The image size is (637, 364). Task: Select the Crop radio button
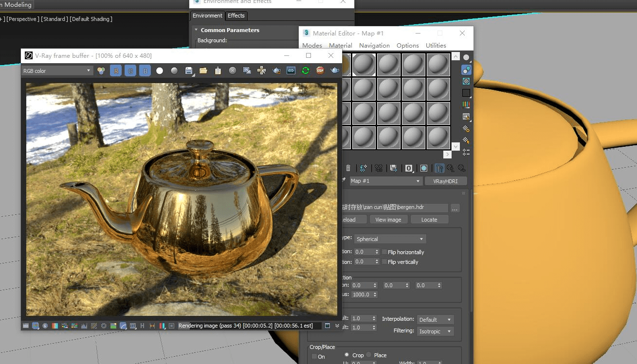click(347, 355)
